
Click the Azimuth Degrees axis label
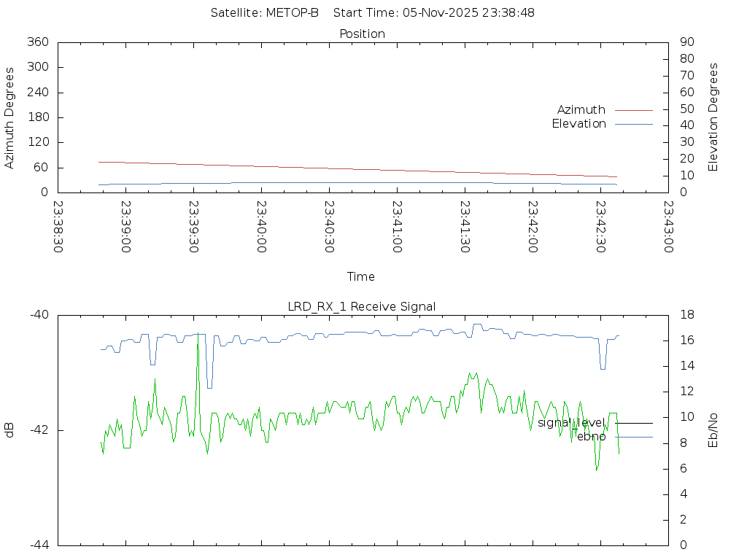[10, 117]
